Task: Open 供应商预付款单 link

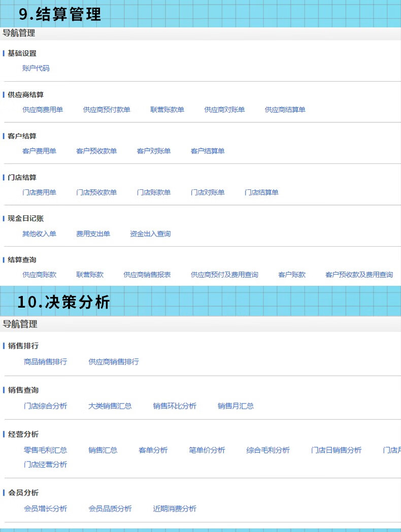Action: click(107, 110)
